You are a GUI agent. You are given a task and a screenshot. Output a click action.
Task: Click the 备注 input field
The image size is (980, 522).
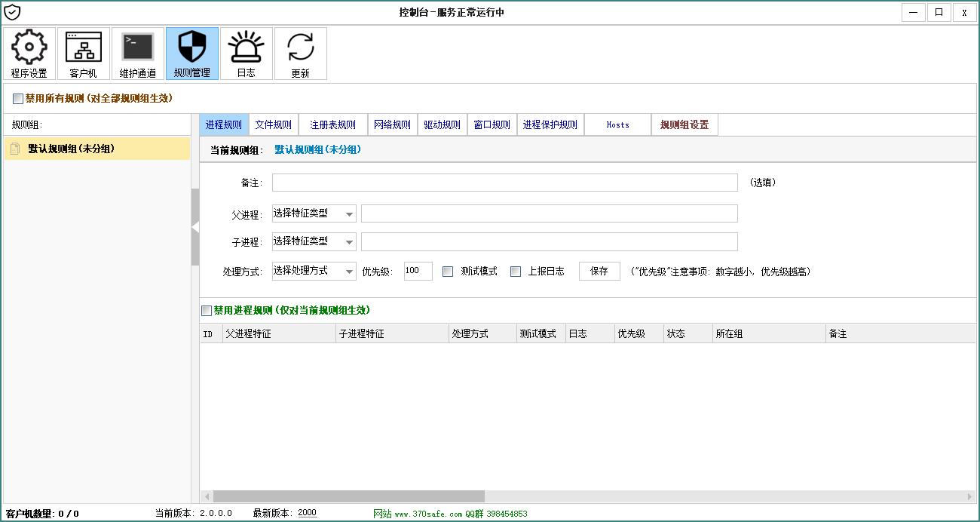(505, 183)
